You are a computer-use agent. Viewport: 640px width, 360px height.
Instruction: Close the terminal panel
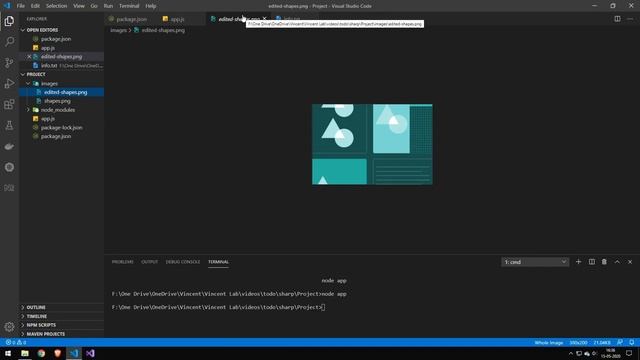pos(630,262)
